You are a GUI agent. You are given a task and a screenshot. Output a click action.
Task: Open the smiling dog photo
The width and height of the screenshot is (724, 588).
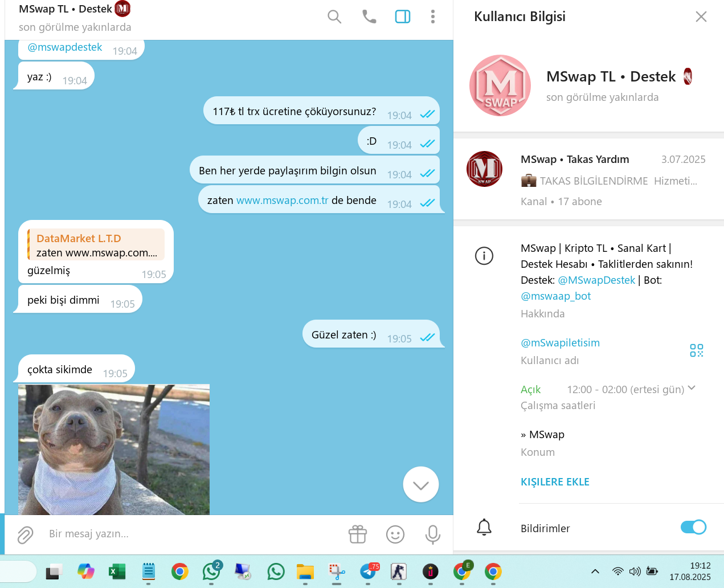click(x=114, y=449)
